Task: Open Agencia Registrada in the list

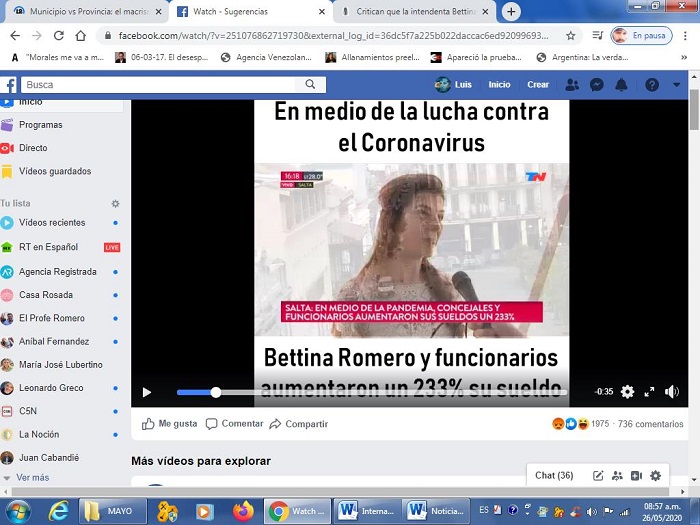Action: click(58, 271)
